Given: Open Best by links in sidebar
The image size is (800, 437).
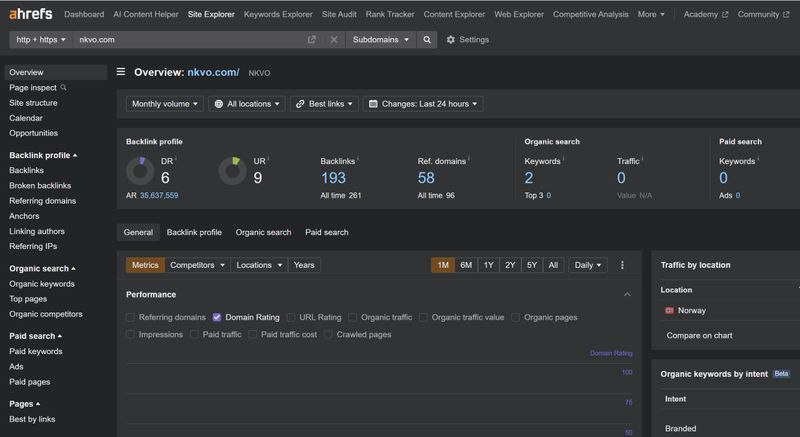Looking at the screenshot, I should pyautogui.click(x=32, y=419).
